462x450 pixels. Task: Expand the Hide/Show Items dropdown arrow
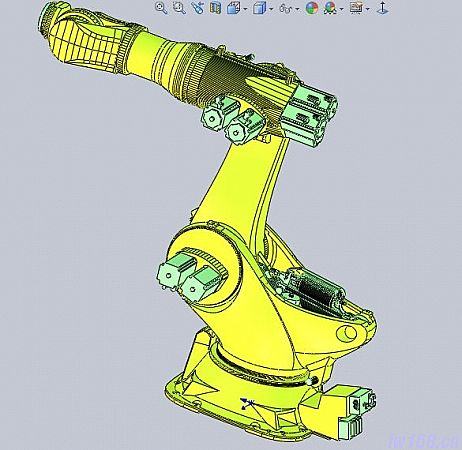297,9
